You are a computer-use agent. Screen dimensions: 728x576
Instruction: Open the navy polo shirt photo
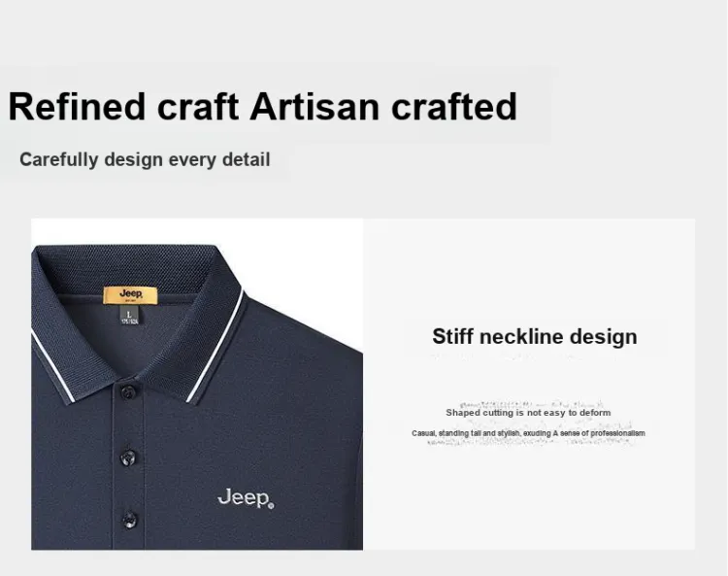pyautogui.click(x=197, y=384)
